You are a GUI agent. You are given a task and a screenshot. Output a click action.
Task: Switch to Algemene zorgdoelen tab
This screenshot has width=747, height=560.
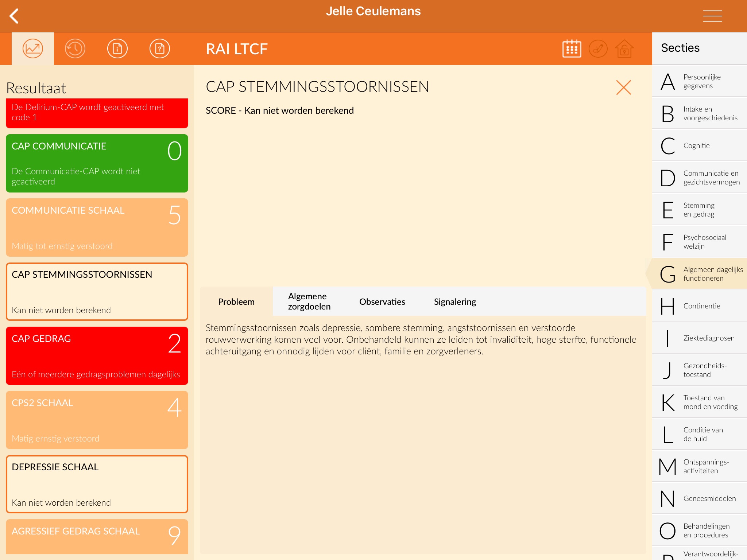point(309,302)
